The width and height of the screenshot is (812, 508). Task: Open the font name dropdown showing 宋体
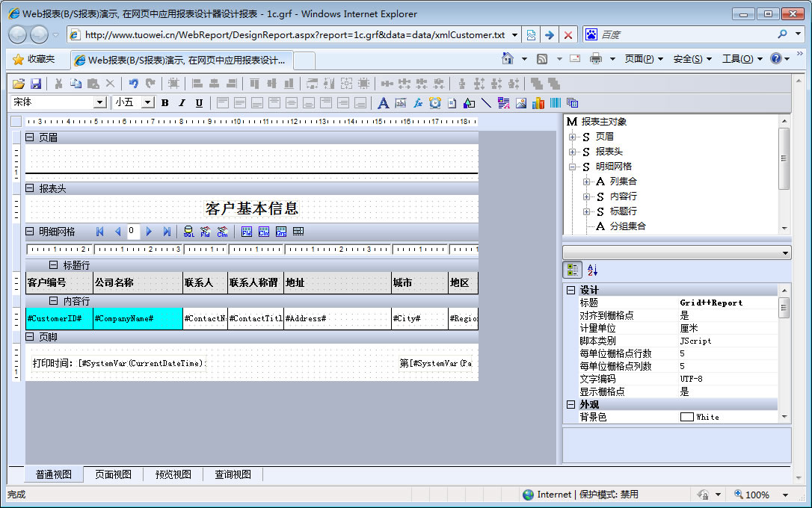(x=99, y=103)
